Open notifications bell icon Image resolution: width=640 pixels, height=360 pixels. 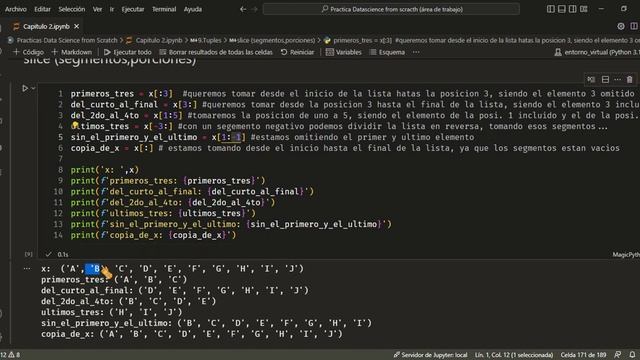click(632, 355)
